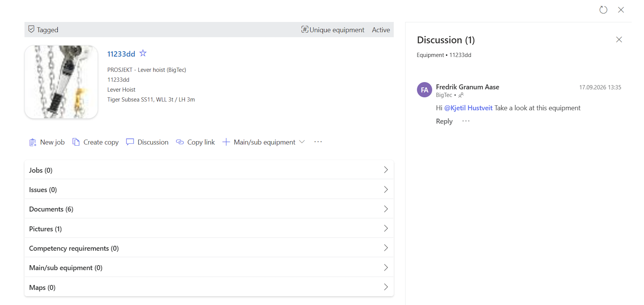
Task: Click the Copy link chain icon
Action: click(x=180, y=142)
